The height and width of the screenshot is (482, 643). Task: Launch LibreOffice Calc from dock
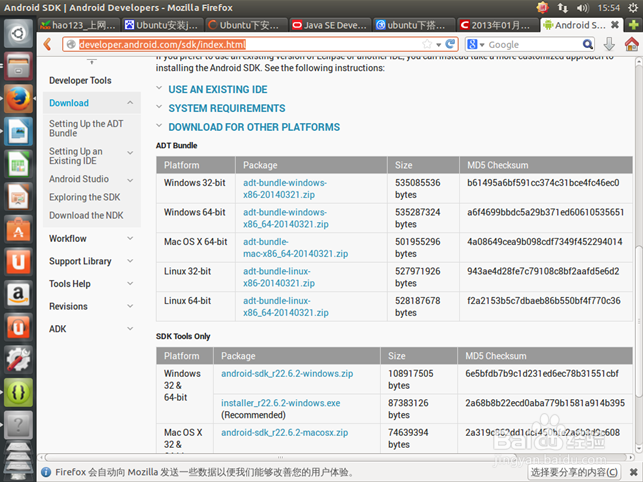18,164
